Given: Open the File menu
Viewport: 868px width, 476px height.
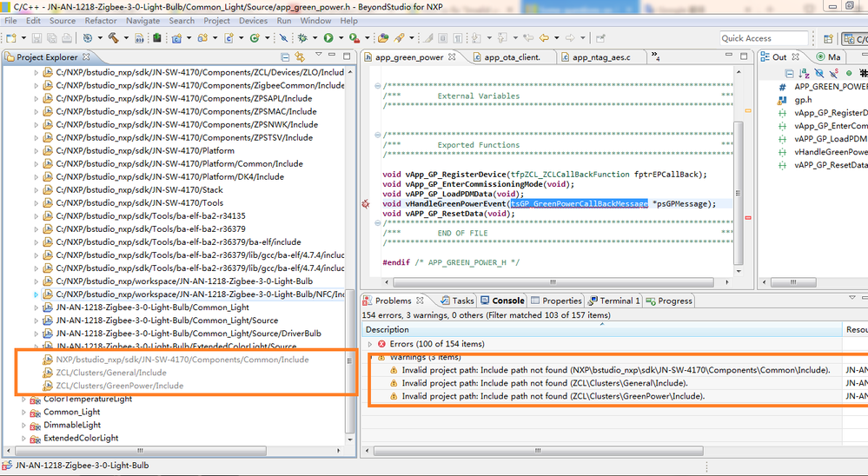Looking at the screenshot, I should (10, 21).
